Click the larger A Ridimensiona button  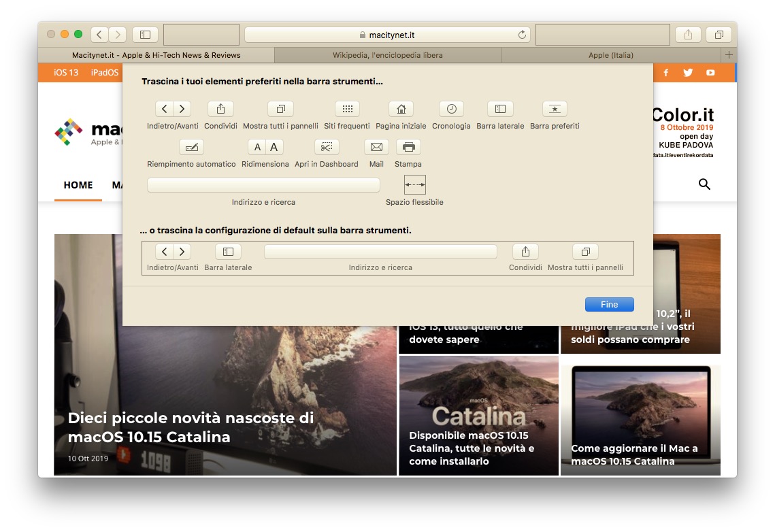pos(274,147)
